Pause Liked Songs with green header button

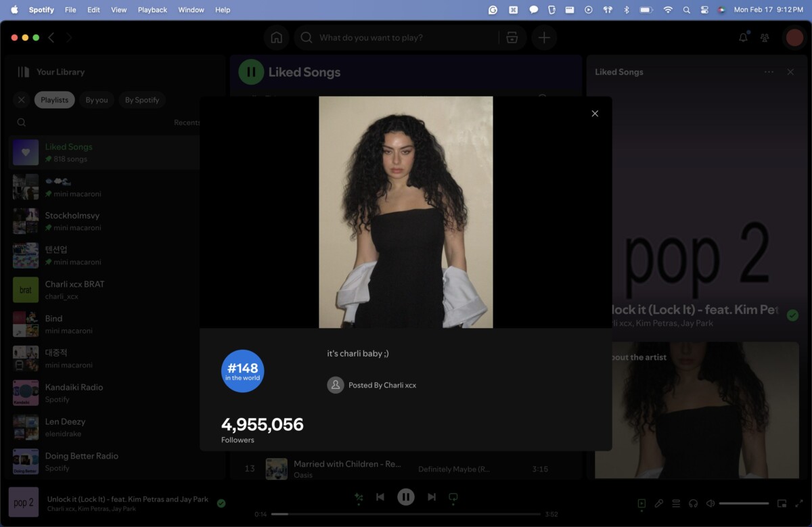coord(251,72)
